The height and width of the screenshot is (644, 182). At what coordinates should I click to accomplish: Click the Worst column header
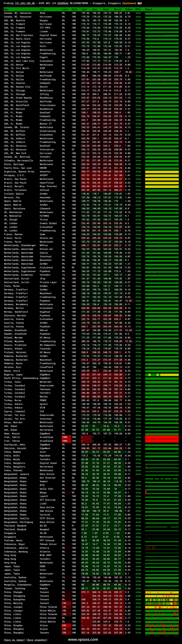coord(117,9)
